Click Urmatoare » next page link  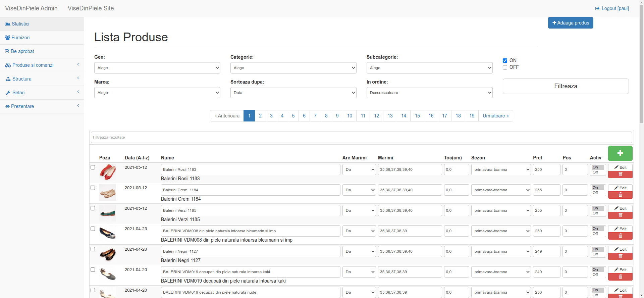pyautogui.click(x=496, y=116)
